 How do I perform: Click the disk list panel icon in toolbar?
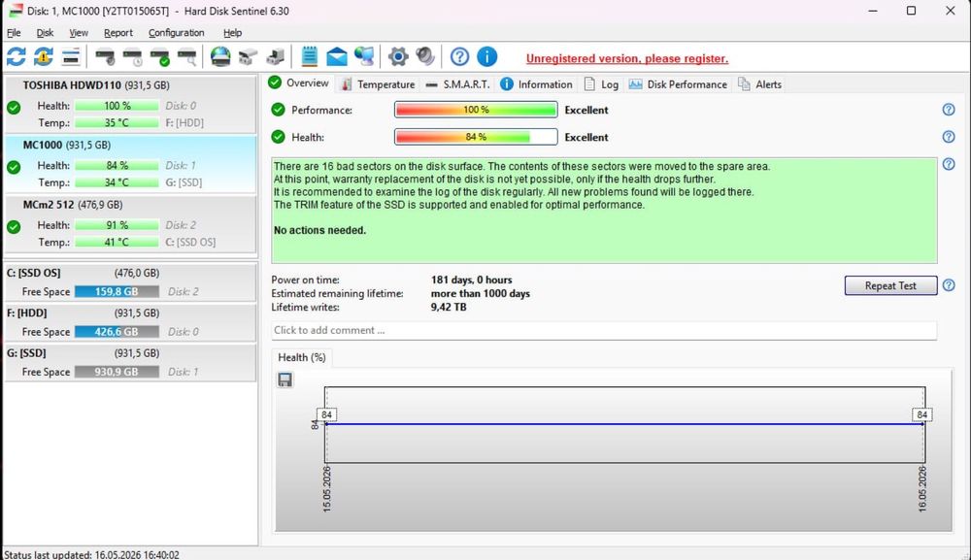[x=71, y=57]
